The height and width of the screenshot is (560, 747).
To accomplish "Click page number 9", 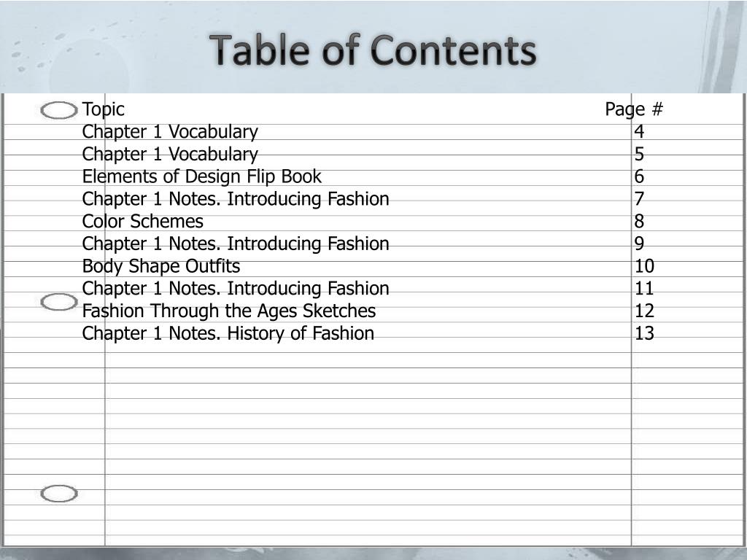I will click(x=639, y=244).
